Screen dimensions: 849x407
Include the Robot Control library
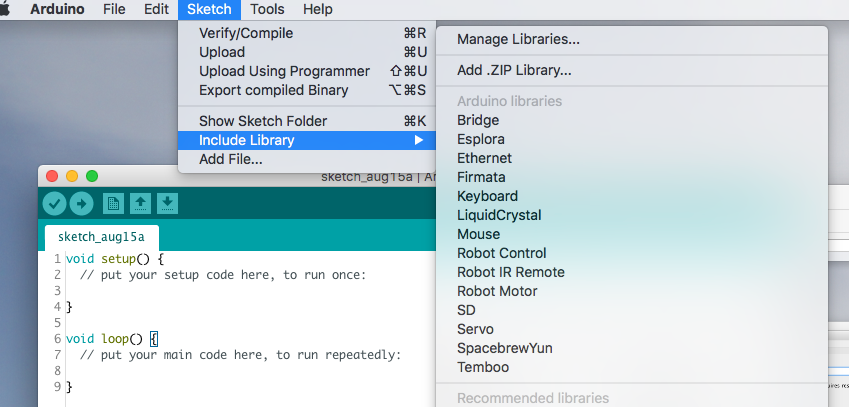[x=632, y=253]
